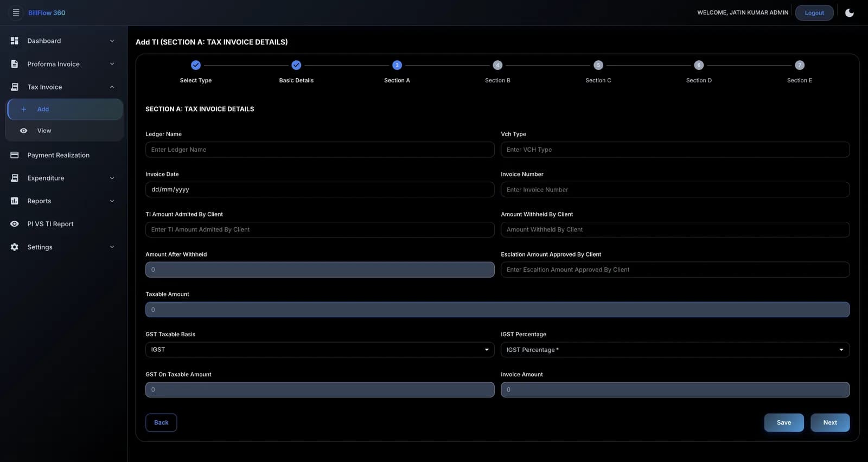Click the Expenditure receipt icon
This screenshot has height=462, width=868.
tap(15, 178)
